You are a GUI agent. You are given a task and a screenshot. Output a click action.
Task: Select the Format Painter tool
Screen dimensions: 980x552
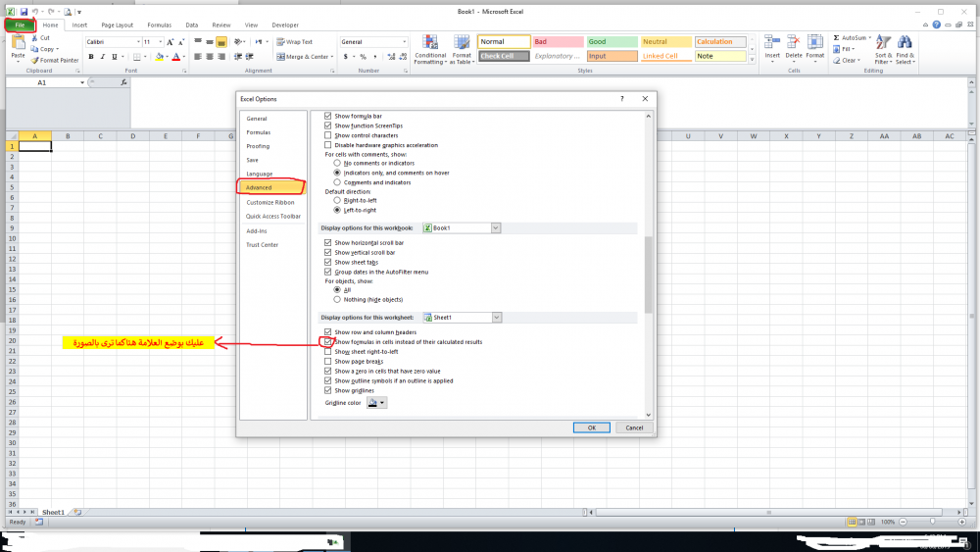(55, 61)
